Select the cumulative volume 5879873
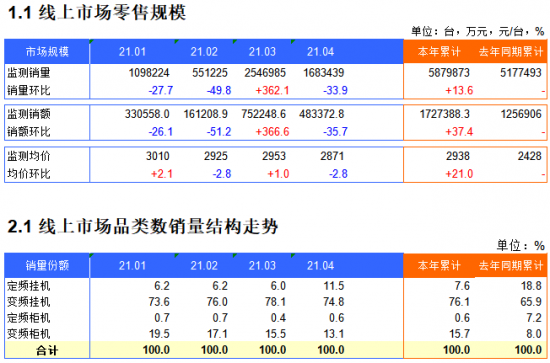Screen dimensions: 550x363 [x=449, y=73]
